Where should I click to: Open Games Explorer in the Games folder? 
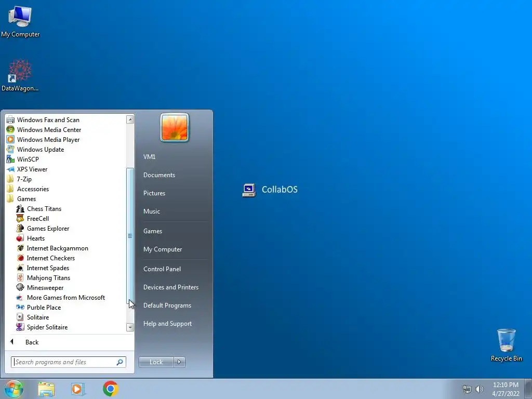point(48,229)
